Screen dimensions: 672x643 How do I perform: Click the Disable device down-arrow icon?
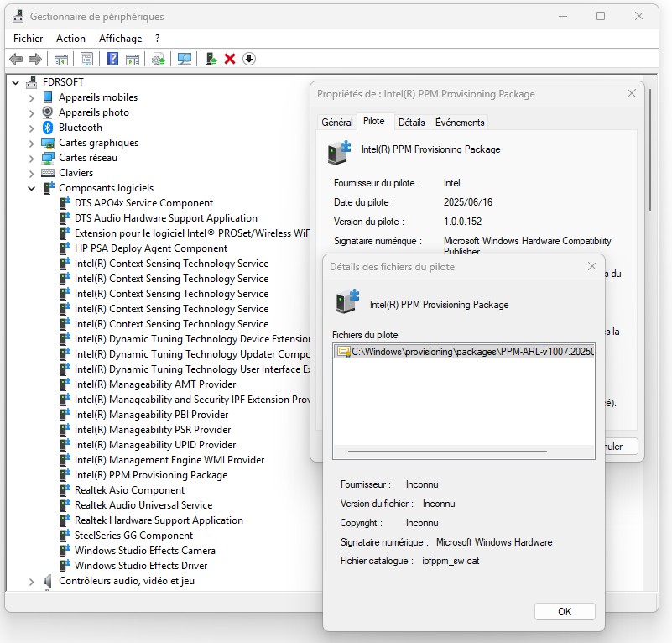point(249,59)
